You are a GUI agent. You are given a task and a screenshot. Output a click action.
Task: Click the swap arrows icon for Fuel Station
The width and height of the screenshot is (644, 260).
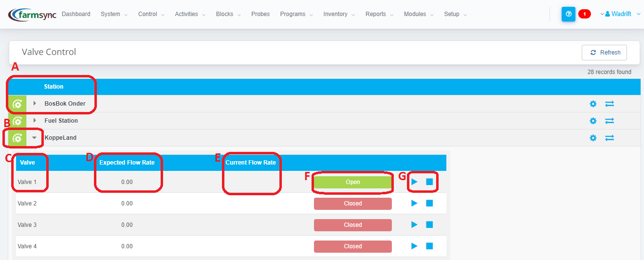(x=609, y=121)
